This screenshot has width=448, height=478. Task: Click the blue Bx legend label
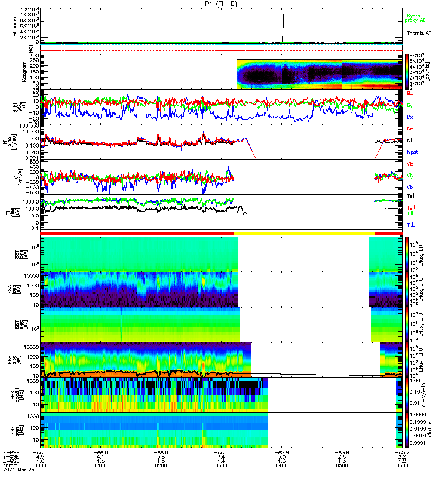410,117
